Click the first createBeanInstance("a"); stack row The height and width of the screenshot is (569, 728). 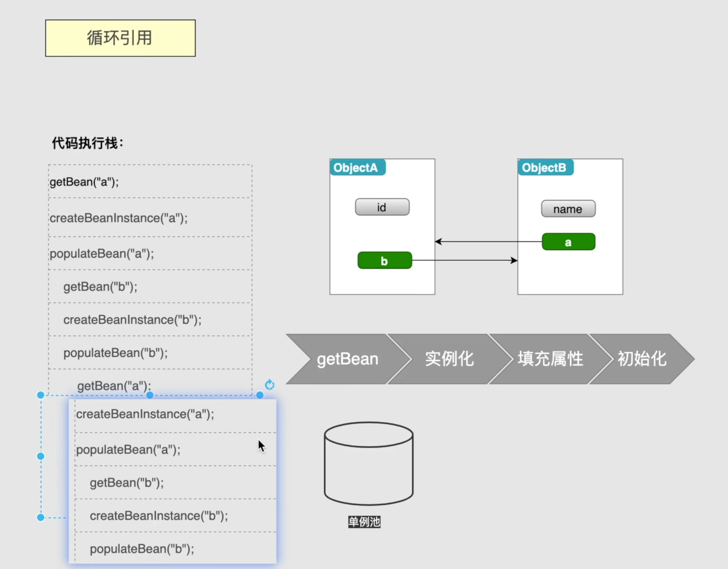[150, 218]
